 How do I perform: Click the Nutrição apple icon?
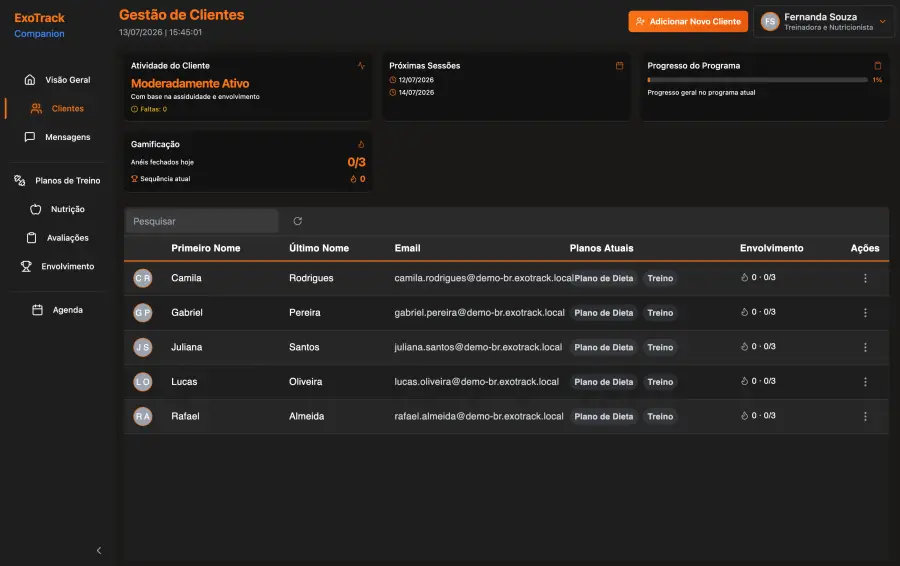36,209
